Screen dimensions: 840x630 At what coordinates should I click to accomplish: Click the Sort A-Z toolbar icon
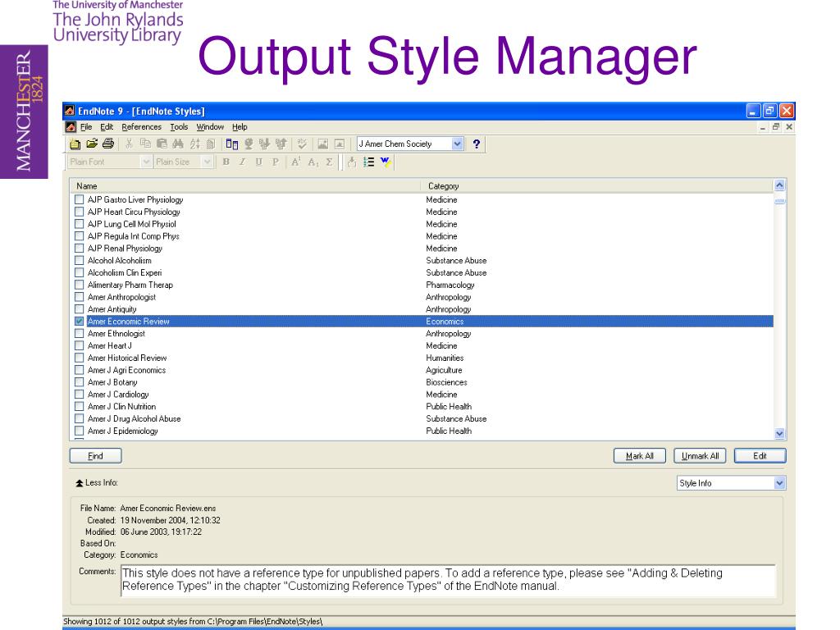(194, 144)
